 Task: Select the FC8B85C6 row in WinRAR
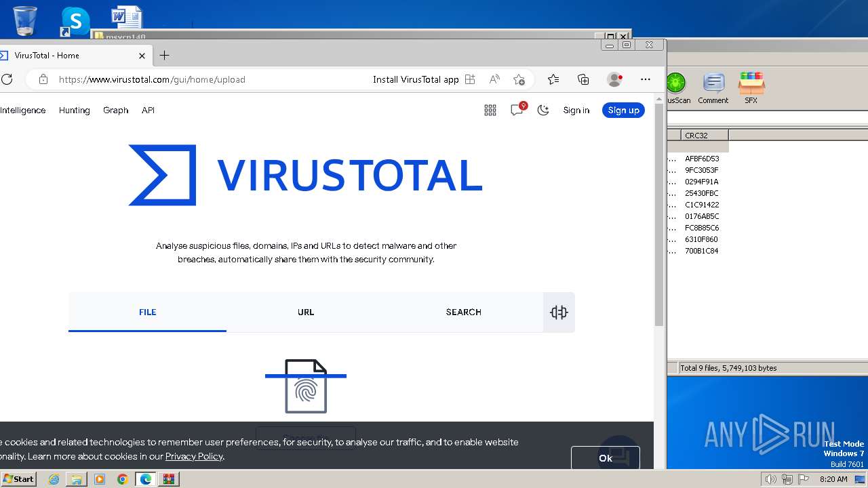702,228
